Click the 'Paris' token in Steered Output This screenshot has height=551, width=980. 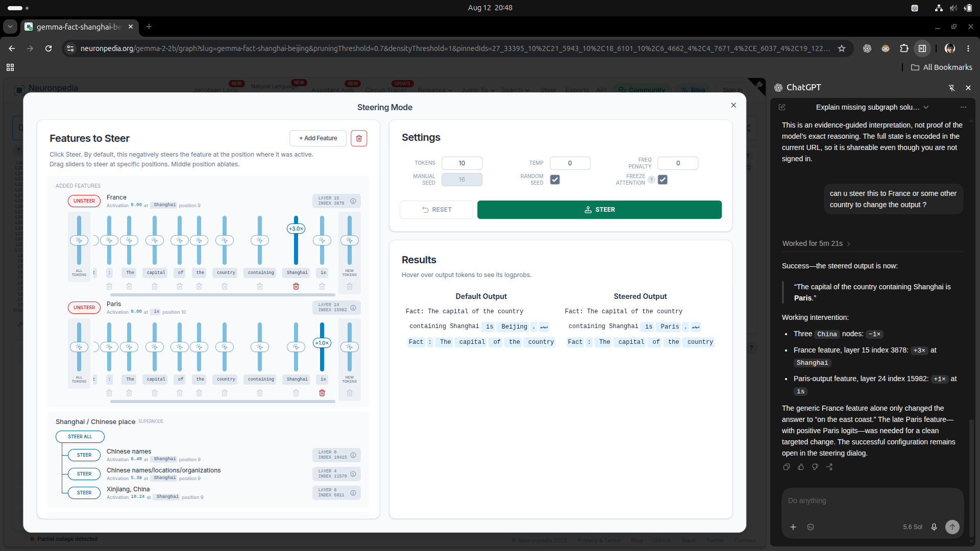(x=670, y=327)
